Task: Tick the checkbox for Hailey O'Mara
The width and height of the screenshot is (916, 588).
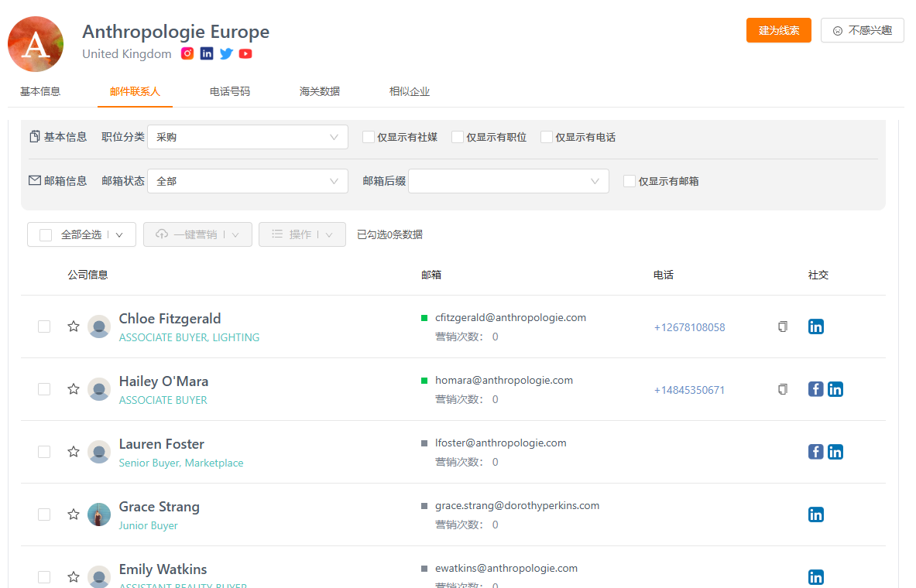Action: point(44,389)
